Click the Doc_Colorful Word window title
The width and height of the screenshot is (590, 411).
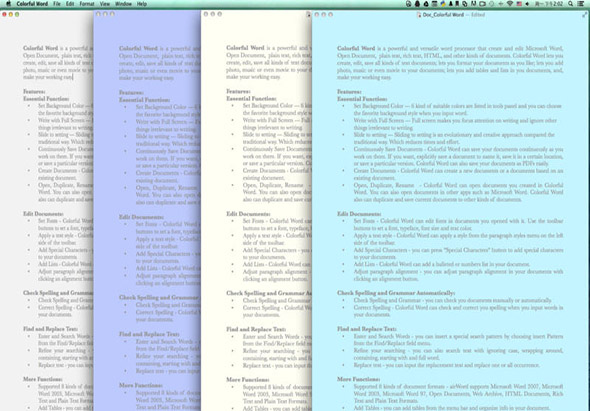point(443,15)
